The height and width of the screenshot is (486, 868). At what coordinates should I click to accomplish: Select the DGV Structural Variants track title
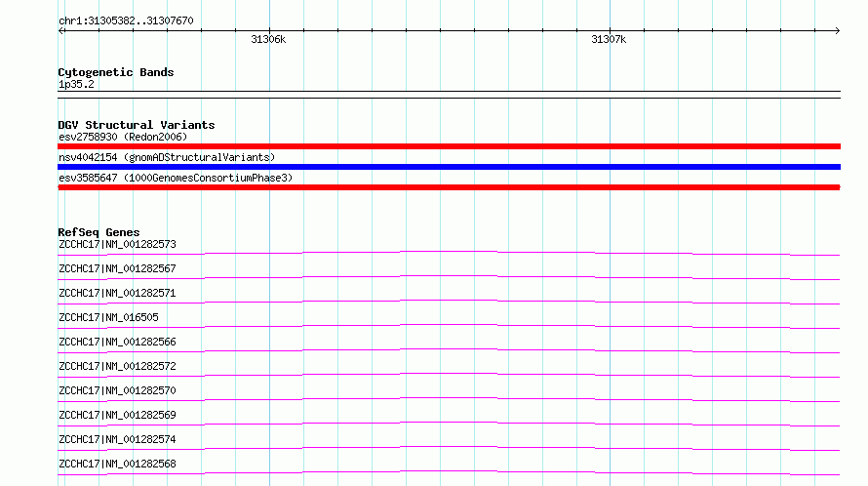pos(137,125)
